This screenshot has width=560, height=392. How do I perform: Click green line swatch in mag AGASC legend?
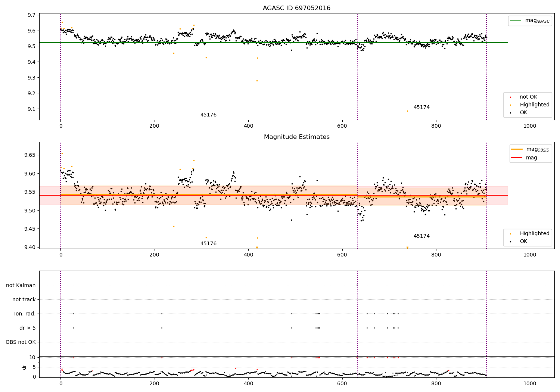coord(516,21)
